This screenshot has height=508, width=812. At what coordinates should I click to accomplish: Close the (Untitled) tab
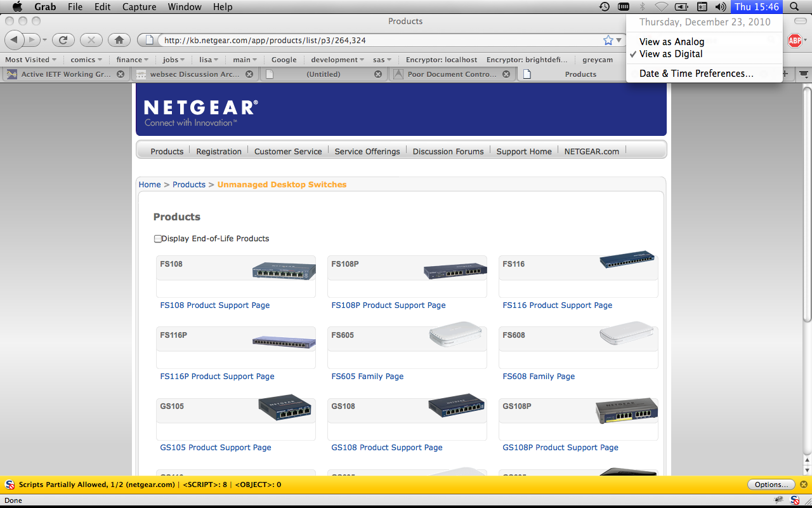378,74
